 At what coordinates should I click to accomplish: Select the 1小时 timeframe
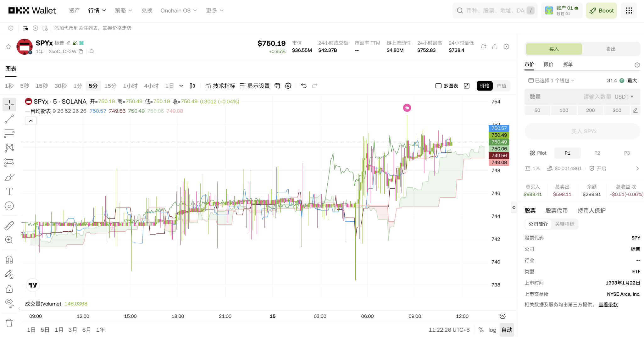130,86
